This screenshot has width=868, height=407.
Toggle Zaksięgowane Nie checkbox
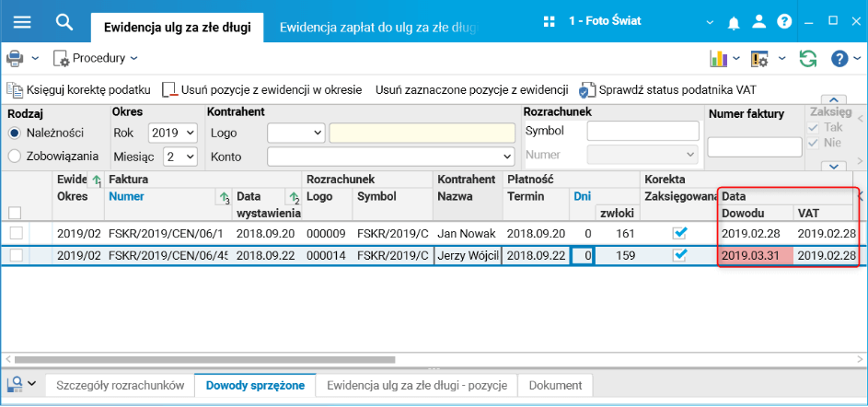point(813,143)
